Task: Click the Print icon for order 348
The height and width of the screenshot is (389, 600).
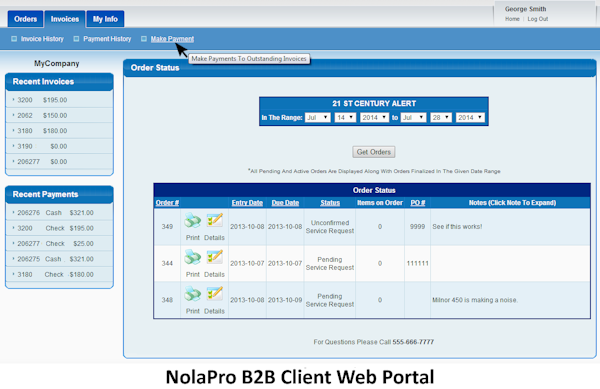Action: click(x=192, y=294)
